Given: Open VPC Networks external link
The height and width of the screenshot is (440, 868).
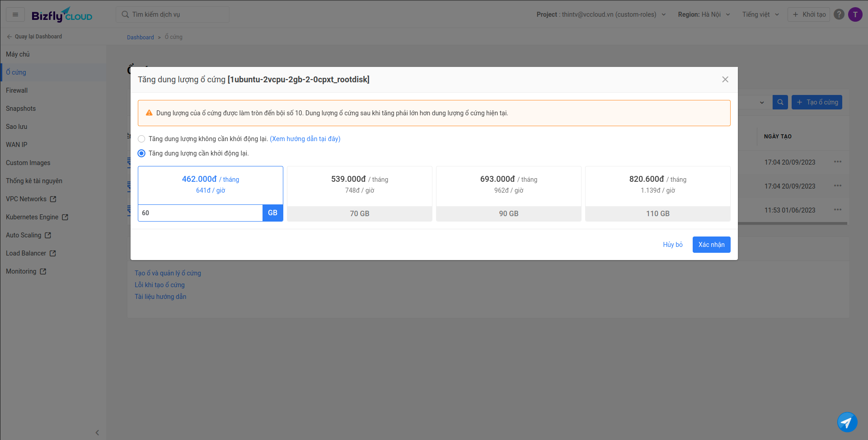Looking at the screenshot, I should point(31,199).
